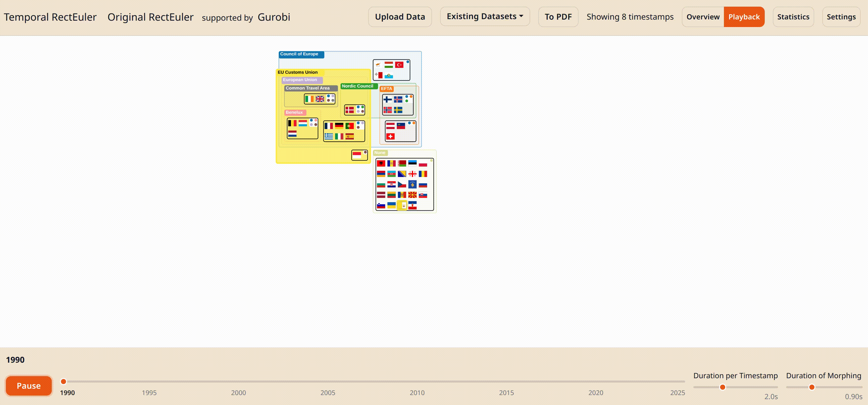The image size is (868, 405).
Task: Select the Germany flag
Action: pos(339,126)
